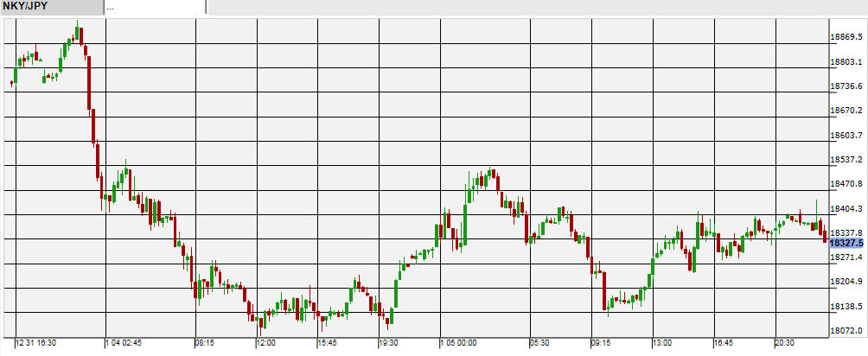Click the 13:00 time axis marker
This screenshot has height=356, width=868.
coord(662,343)
